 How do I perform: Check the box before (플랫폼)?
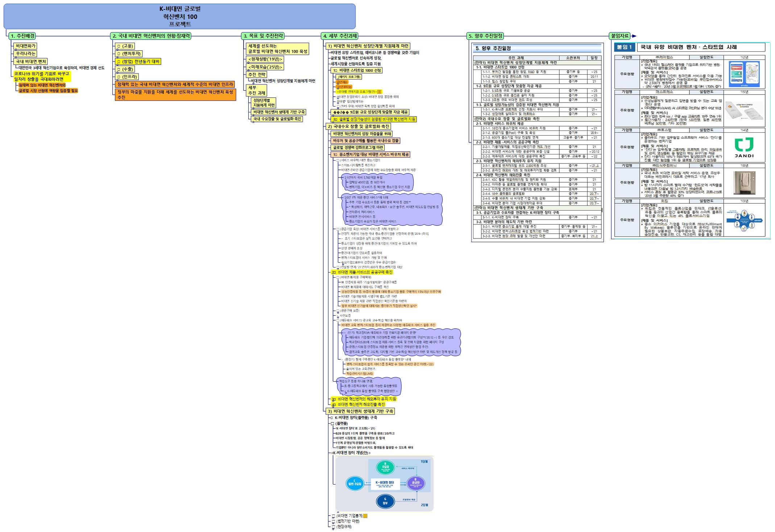pos(332,424)
